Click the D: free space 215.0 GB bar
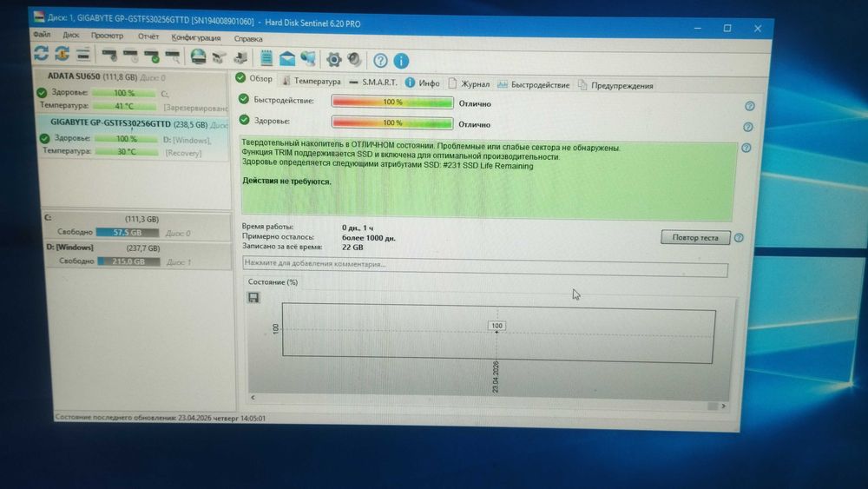This screenshot has height=489, width=868. coord(129,261)
